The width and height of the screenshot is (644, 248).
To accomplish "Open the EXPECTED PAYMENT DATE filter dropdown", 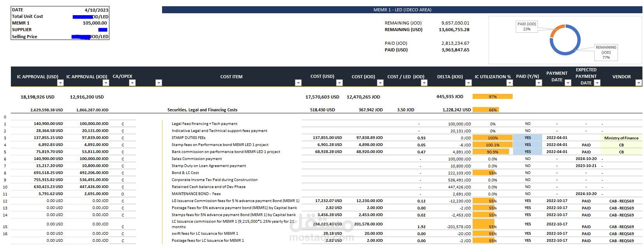I will pos(597,83).
